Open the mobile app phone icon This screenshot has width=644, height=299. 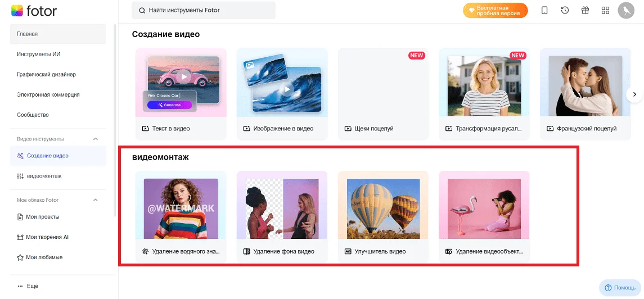click(x=544, y=11)
